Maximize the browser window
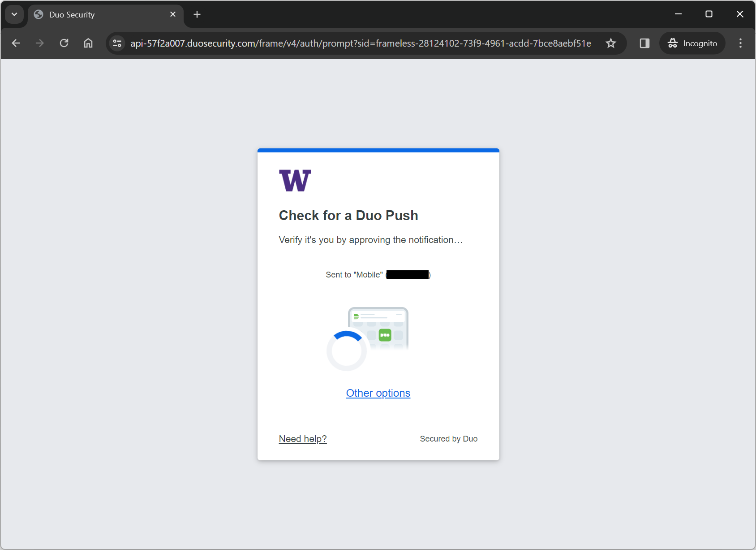Screen dimensions: 756x550 (x=709, y=14)
